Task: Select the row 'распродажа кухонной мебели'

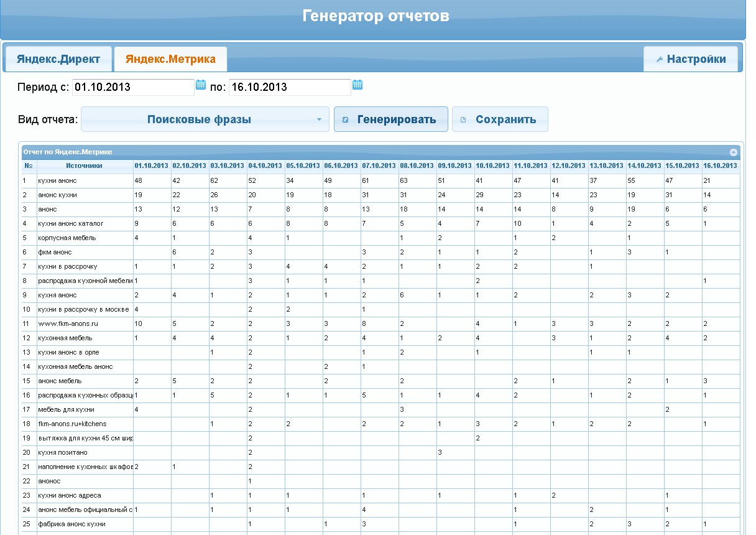Action: (380, 281)
